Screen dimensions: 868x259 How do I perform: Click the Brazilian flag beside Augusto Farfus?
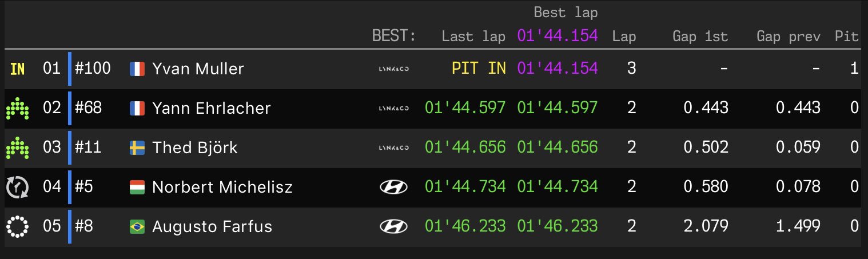137,226
